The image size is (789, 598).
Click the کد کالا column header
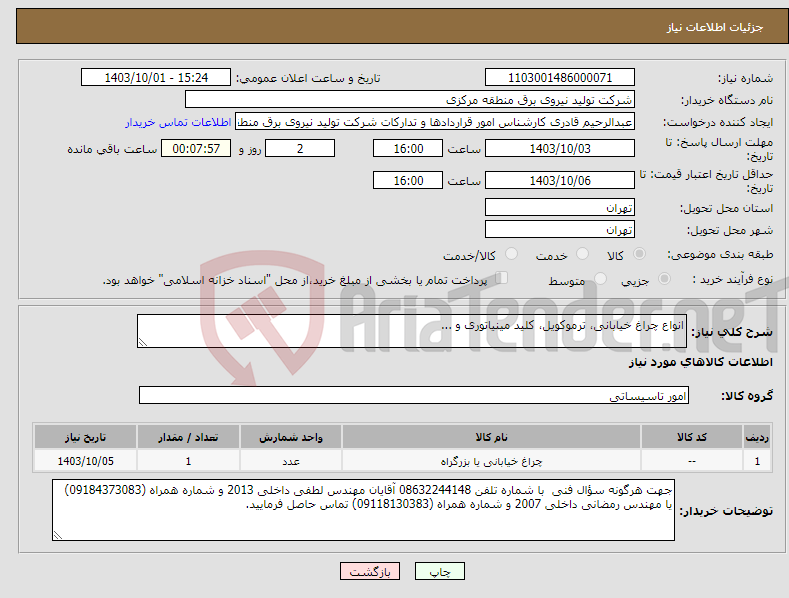click(x=692, y=437)
